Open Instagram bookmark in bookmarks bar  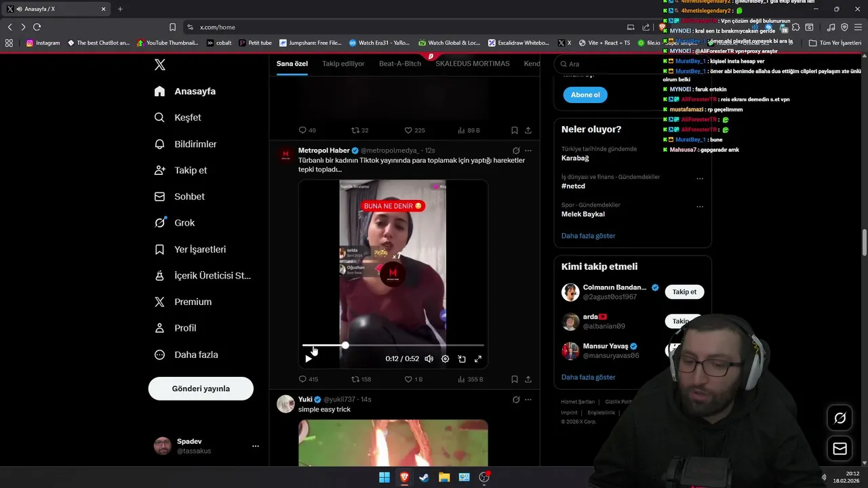click(x=43, y=43)
